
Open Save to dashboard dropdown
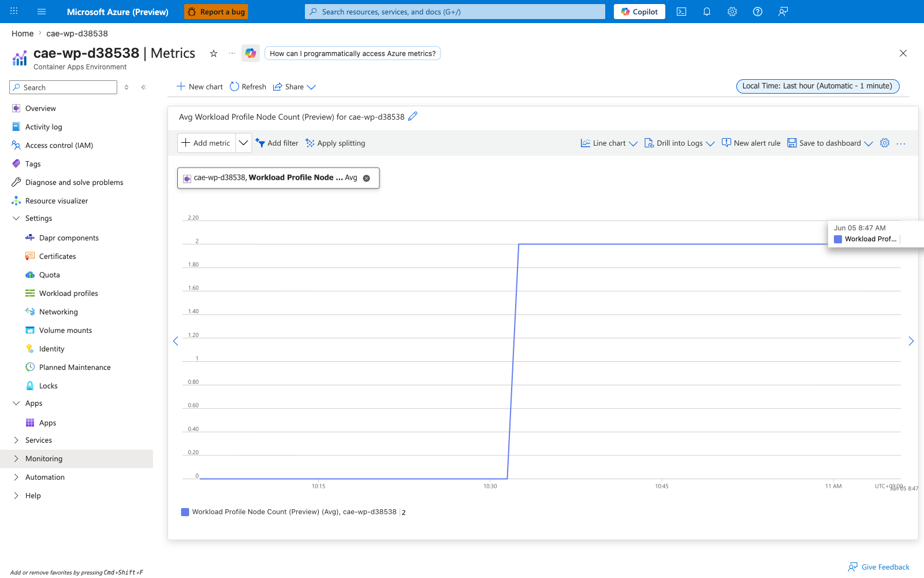click(830, 143)
